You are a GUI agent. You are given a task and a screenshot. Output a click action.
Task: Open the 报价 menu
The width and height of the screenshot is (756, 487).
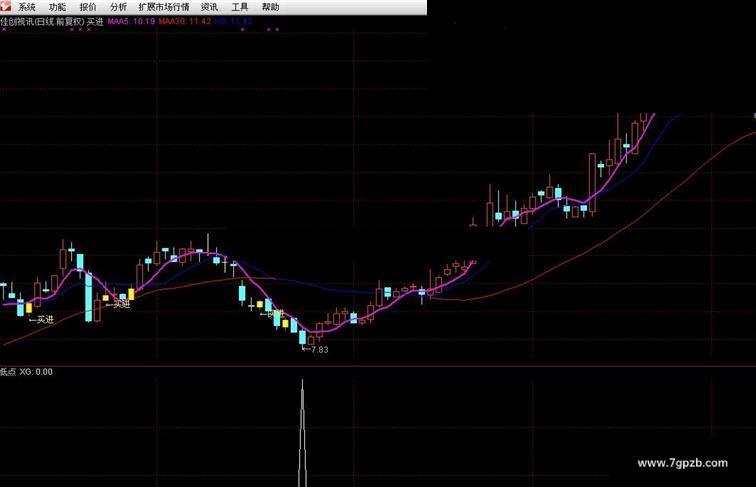pos(88,7)
